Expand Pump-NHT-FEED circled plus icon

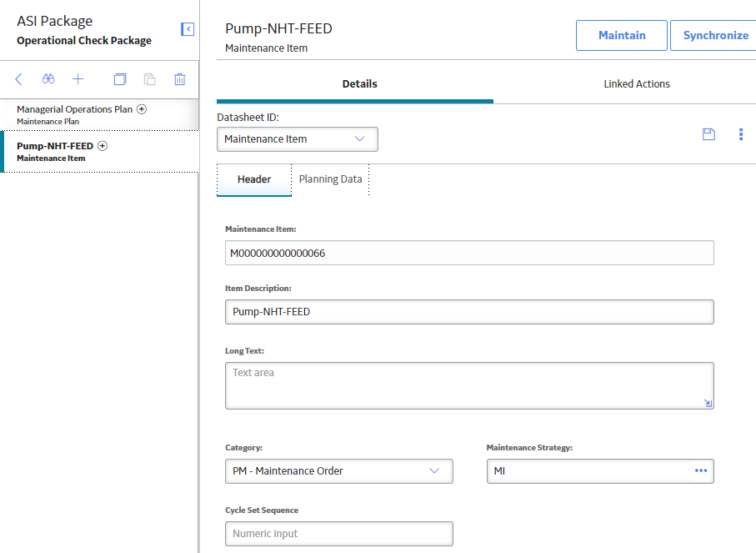103,146
